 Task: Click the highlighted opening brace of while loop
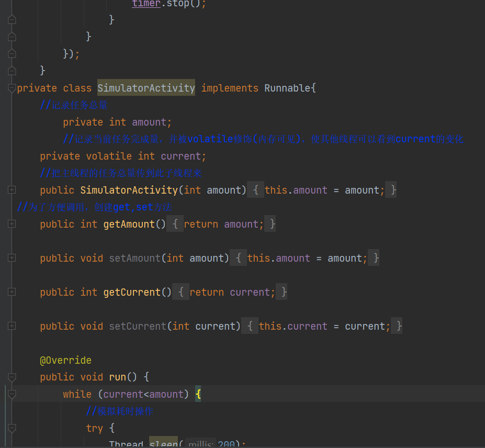[198, 394]
